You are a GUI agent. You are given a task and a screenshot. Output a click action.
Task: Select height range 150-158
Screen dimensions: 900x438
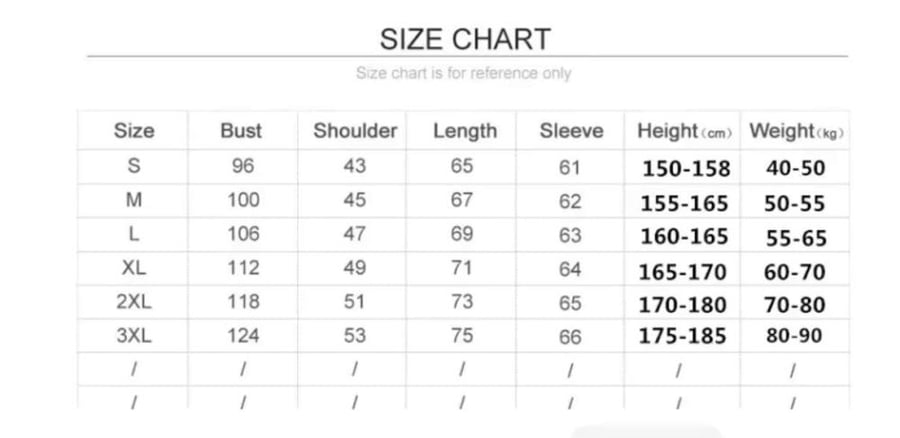pyautogui.click(x=686, y=169)
